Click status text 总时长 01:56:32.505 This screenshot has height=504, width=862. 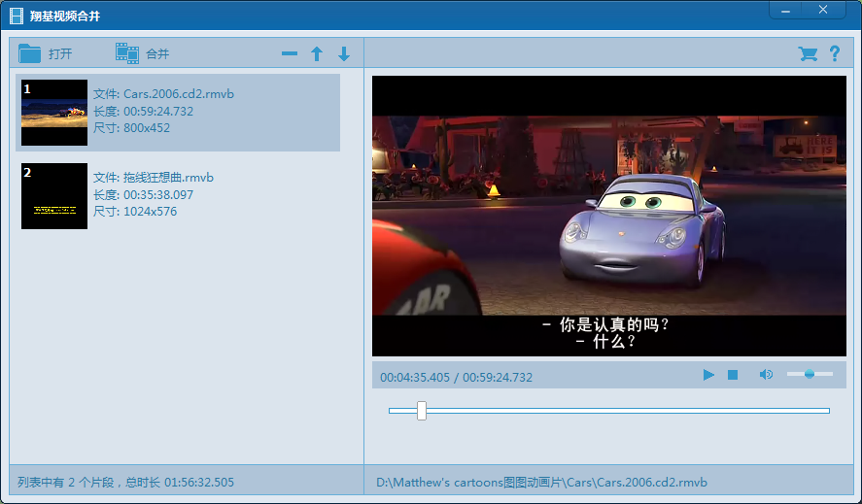pos(179,483)
